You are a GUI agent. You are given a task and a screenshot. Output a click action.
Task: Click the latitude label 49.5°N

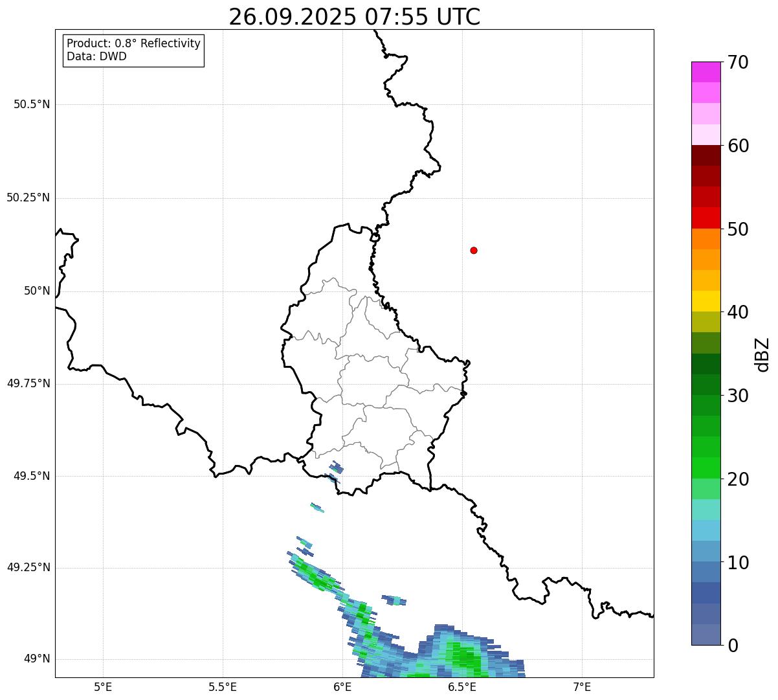coord(32,476)
